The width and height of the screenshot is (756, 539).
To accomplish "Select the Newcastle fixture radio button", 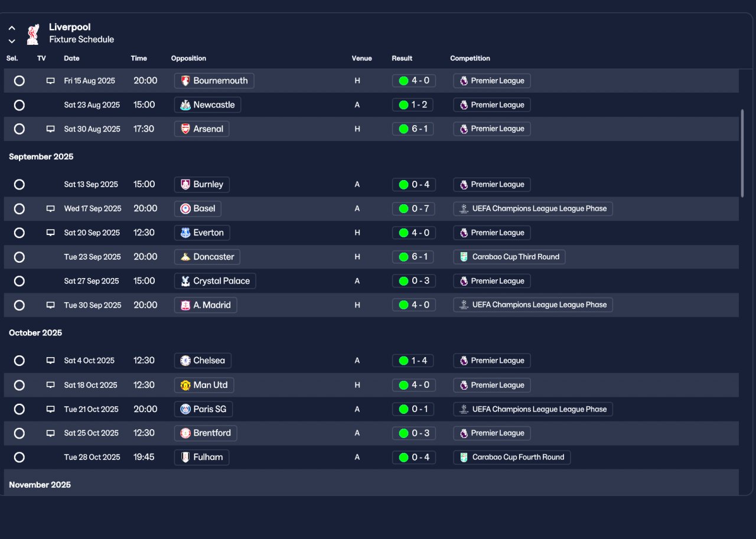I will coord(19,105).
